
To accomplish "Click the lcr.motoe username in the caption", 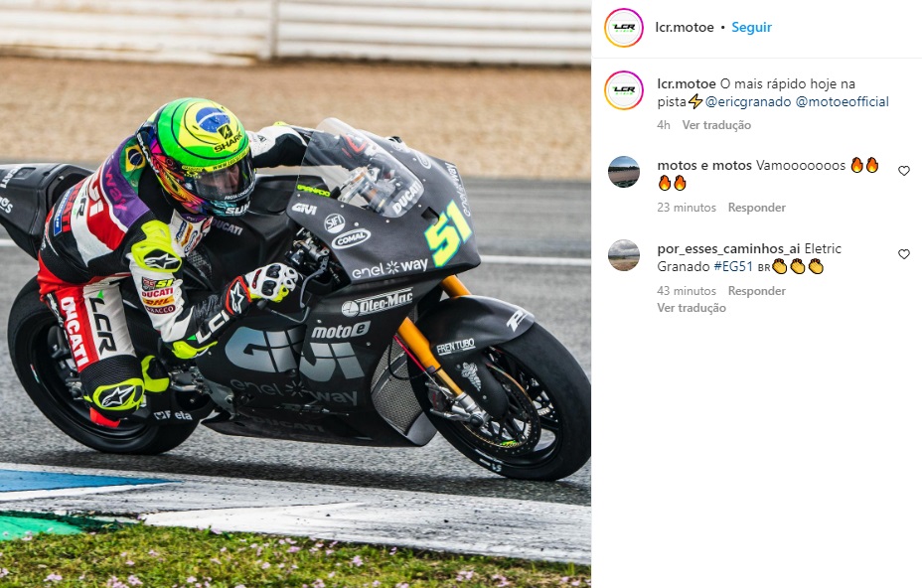I will pyautogui.click(x=687, y=84).
